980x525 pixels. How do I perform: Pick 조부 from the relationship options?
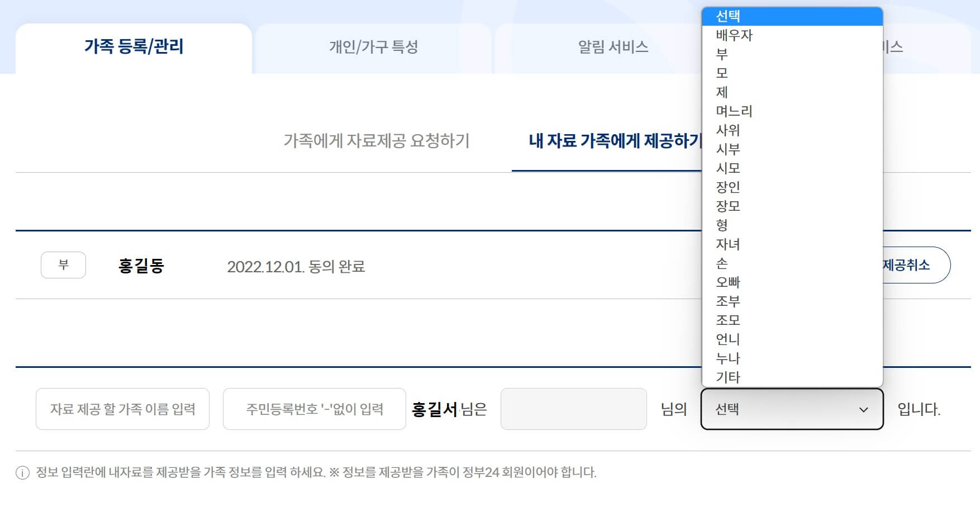pos(729,301)
